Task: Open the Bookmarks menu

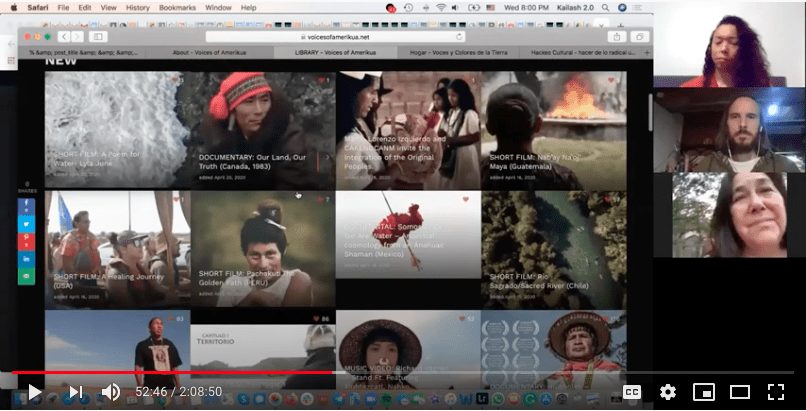Action: coord(177,8)
